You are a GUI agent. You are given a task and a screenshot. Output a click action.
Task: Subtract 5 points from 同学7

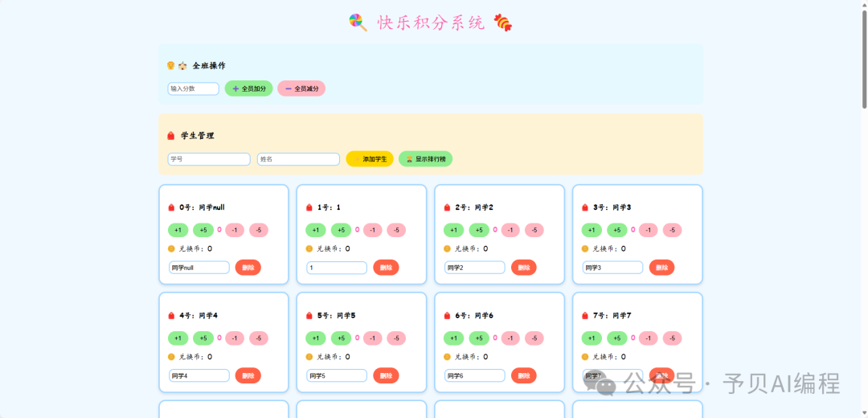[x=673, y=338]
